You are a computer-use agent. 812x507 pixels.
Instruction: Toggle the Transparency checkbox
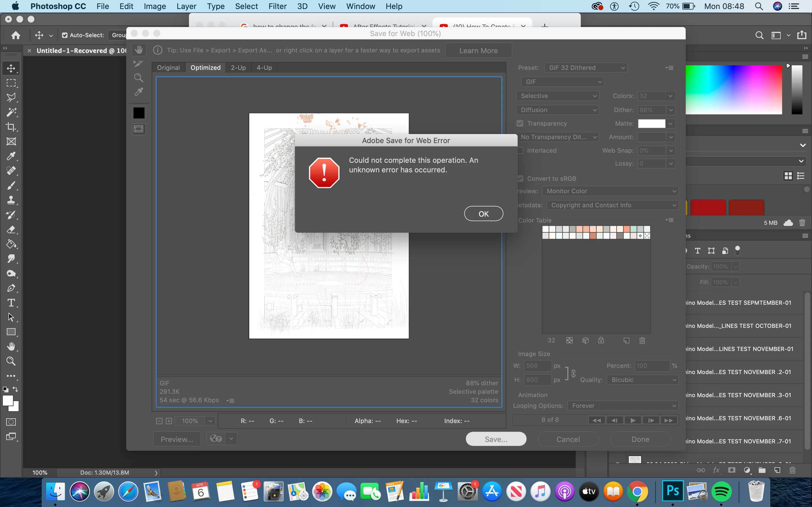coord(520,123)
